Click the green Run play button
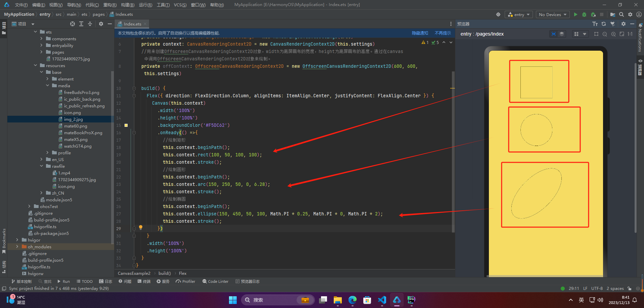The image size is (644, 308). pyautogui.click(x=576, y=14)
